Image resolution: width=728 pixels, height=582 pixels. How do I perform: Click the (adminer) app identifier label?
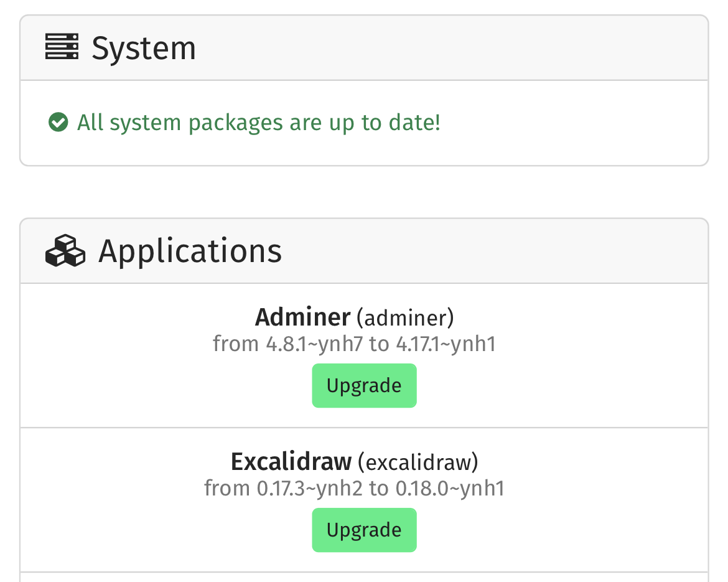click(405, 318)
